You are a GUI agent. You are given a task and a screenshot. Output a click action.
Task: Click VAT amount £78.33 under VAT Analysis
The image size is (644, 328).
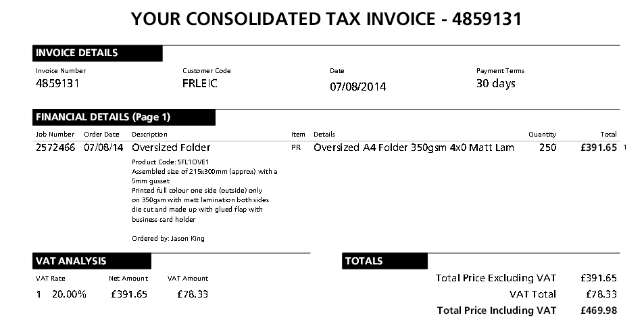point(193,294)
